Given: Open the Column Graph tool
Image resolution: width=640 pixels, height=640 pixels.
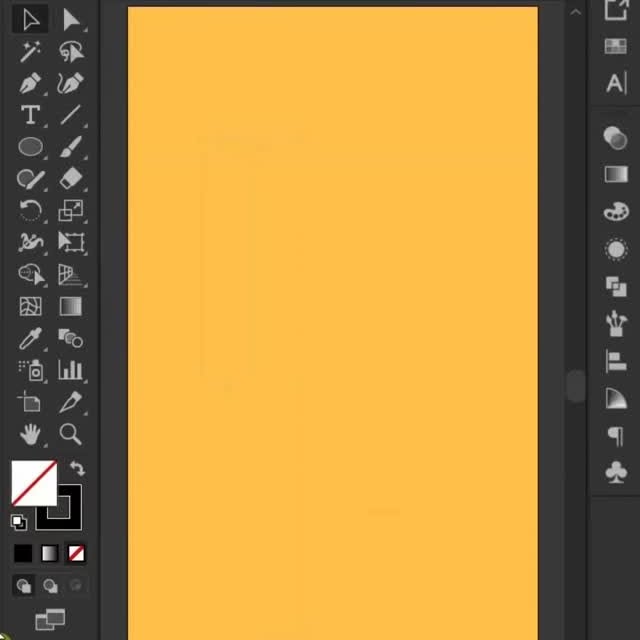Looking at the screenshot, I should pos(70,371).
